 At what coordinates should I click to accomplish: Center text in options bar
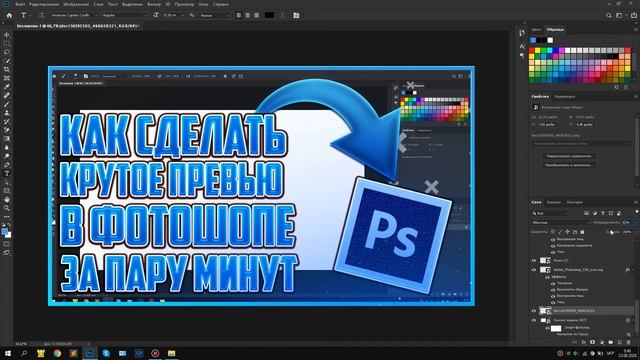point(248,15)
